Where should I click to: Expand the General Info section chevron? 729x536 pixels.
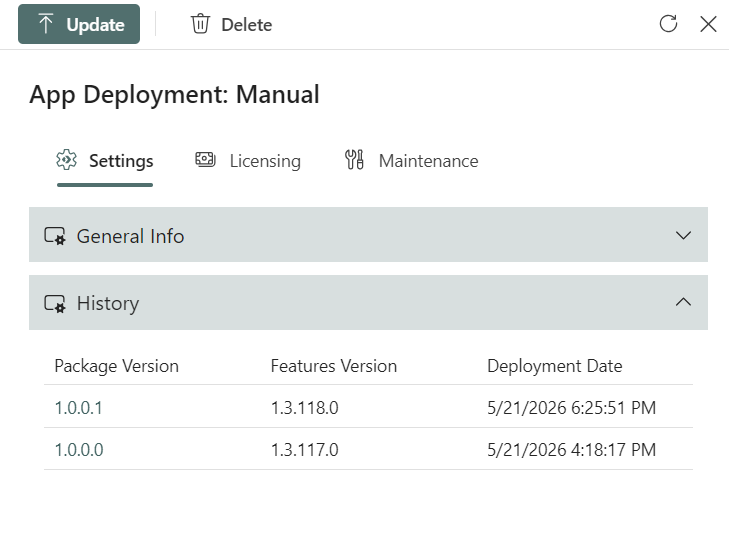683,235
